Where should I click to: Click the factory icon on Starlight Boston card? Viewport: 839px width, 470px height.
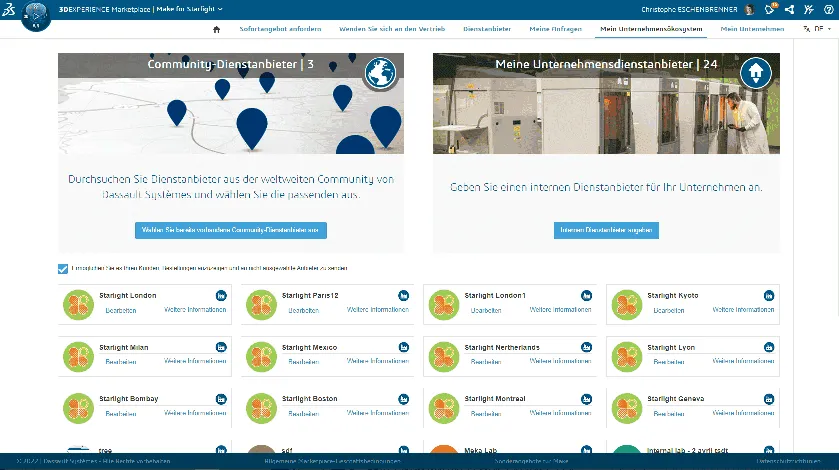point(403,399)
